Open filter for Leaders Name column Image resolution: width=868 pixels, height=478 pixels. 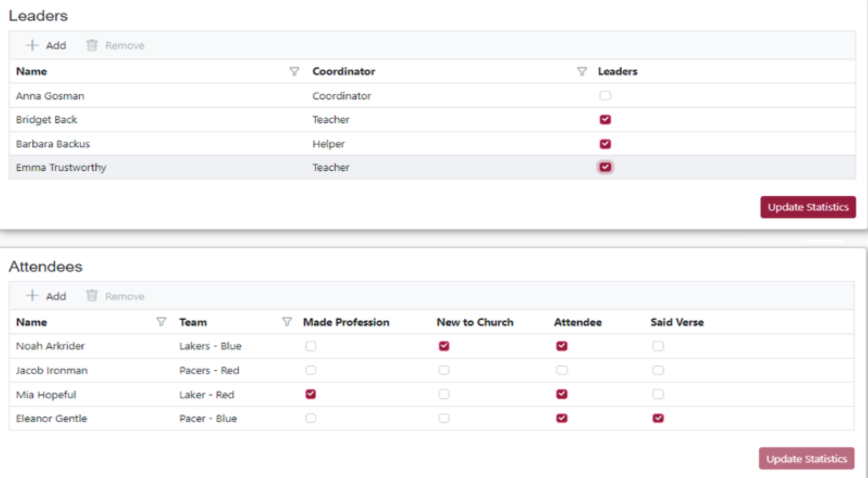[294, 72]
